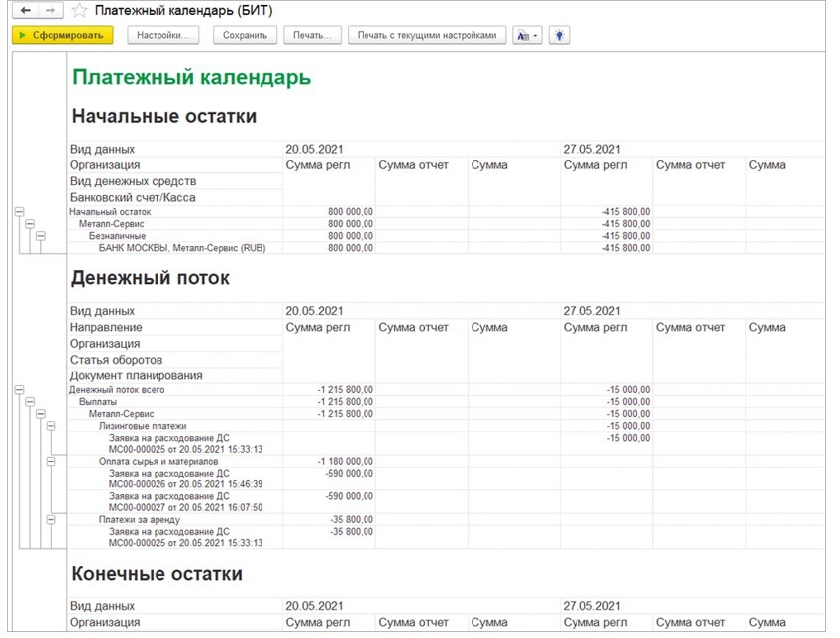Collapse the Лизинговые платежи group
The height and width of the screenshot is (638, 840).
tap(51, 425)
